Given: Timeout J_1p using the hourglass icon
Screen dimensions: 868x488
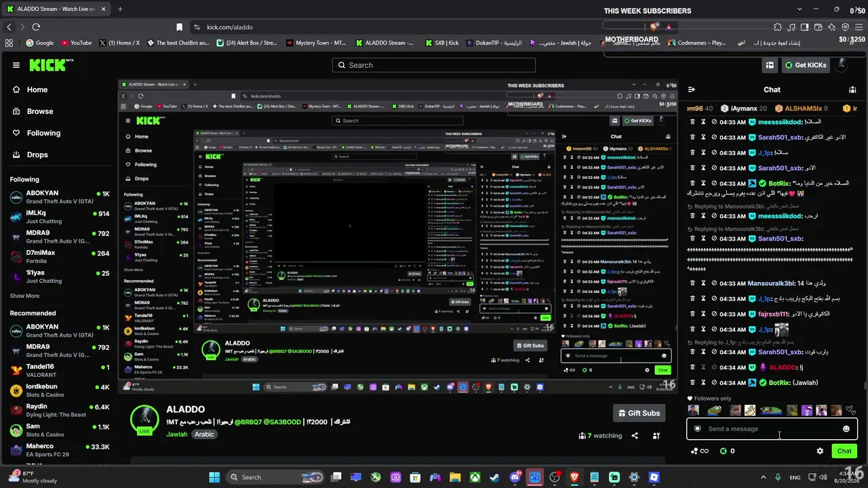Looking at the screenshot, I should 703,152.
